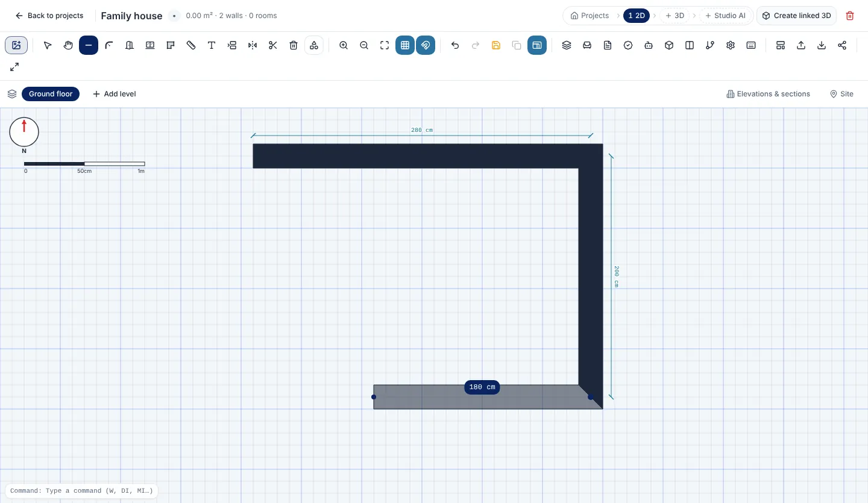The width and height of the screenshot is (868, 503).
Task: Toggle magnet snapping
Action: click(426, 45)
